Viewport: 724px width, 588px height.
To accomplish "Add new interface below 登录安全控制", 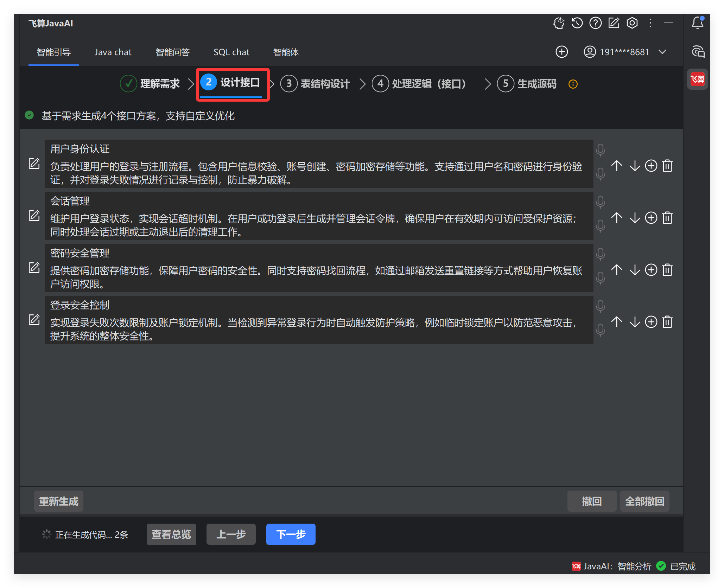I will point(651,322).
